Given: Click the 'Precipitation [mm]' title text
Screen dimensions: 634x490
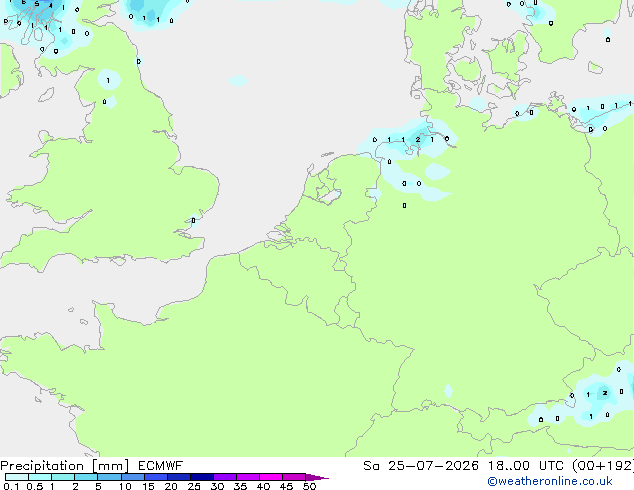Looking at the screenshot, I should 65,466.
